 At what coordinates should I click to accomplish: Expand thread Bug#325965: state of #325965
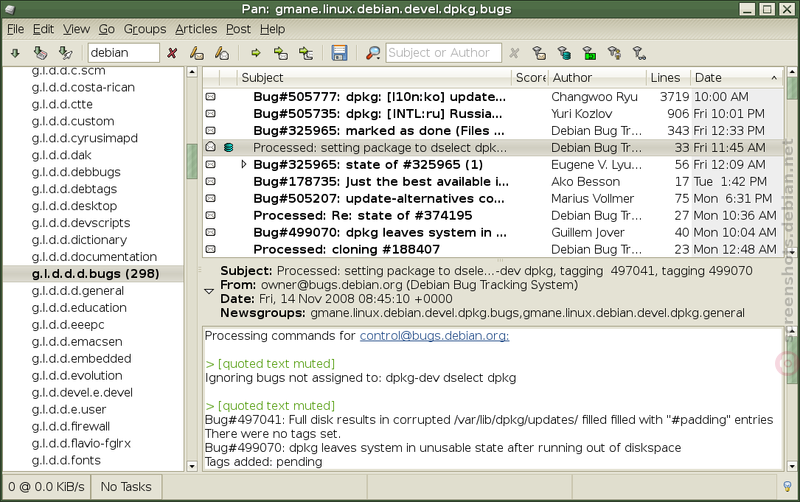244,164
